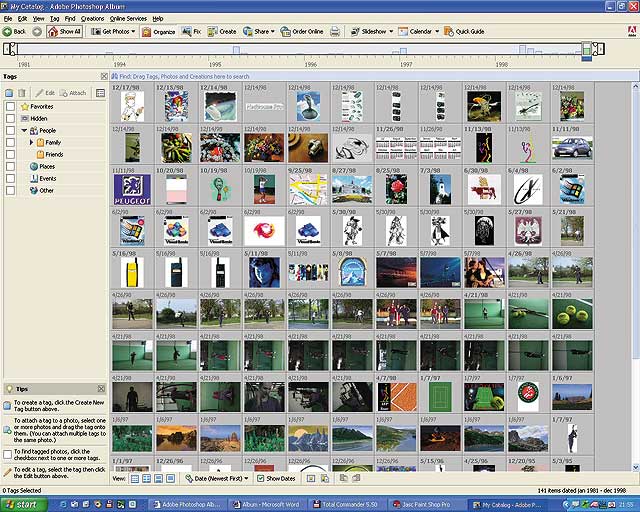Click the rotate right icon in bottom bar
This screenshot has width=640, height=512.
(356, 478)
